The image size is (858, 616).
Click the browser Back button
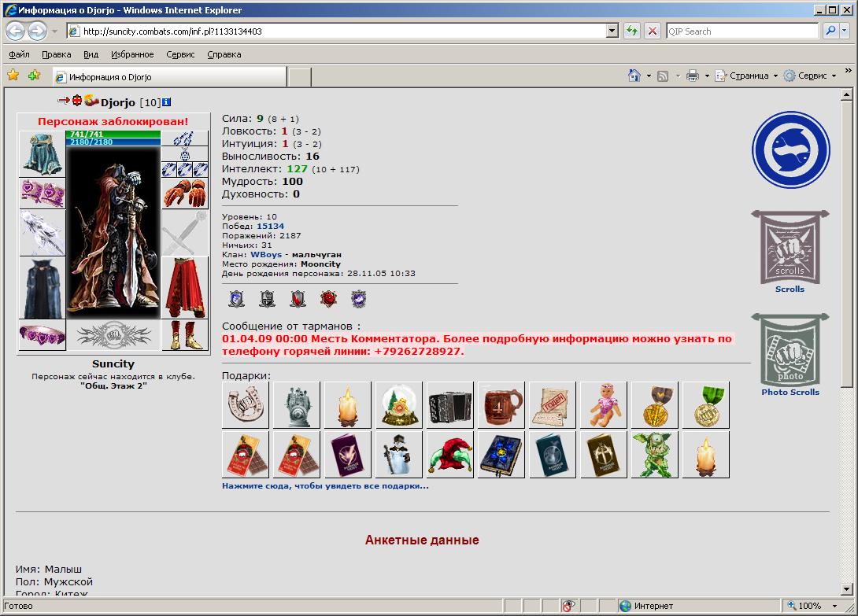pyautogui.click(x=15, y=31)
